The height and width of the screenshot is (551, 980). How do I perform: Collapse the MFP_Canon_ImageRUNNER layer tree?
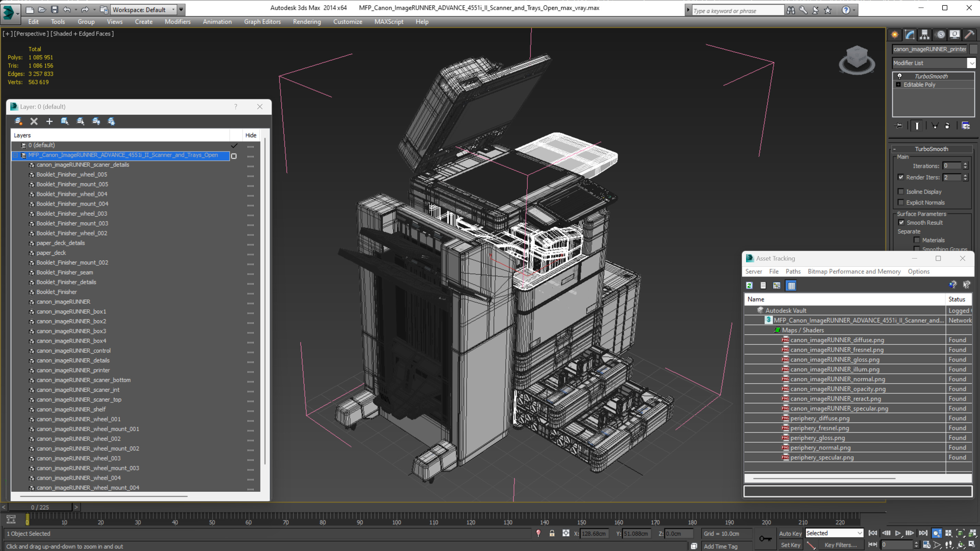(x=15, y=155)
